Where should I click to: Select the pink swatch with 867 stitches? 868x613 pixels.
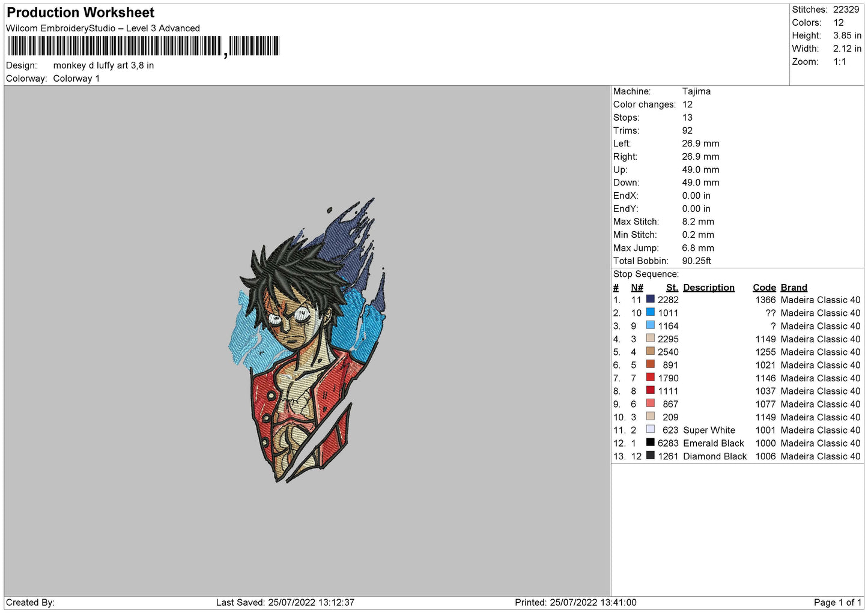pos(650,403)
